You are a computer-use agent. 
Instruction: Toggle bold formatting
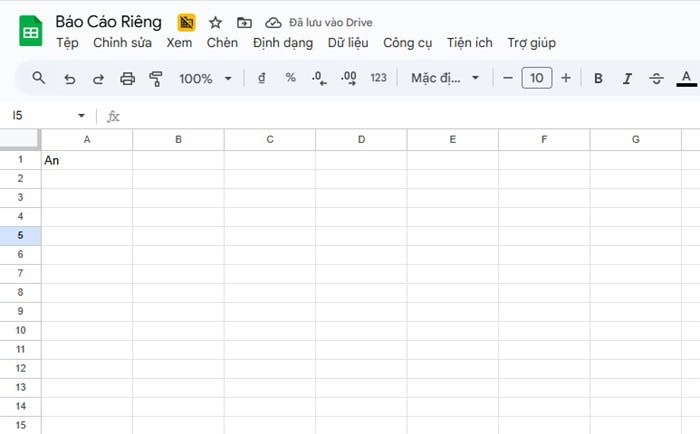(x=598, y=78)
